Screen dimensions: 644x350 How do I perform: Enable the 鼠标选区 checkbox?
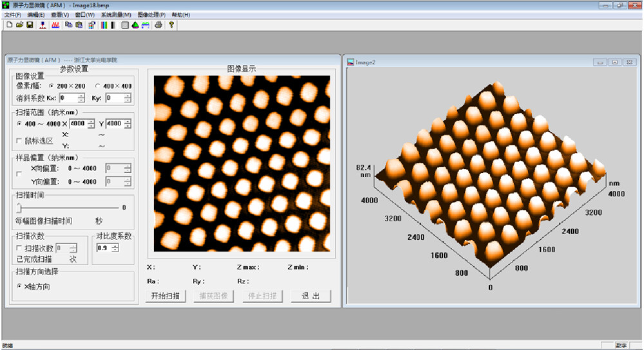(19, 141)
